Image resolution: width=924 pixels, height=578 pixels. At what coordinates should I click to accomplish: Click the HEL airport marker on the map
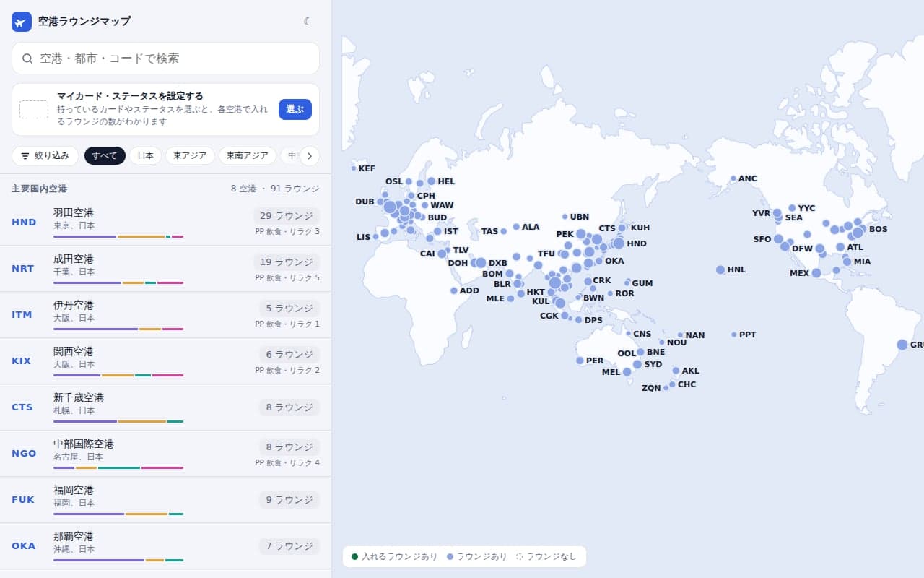click(x=431, y=181)
